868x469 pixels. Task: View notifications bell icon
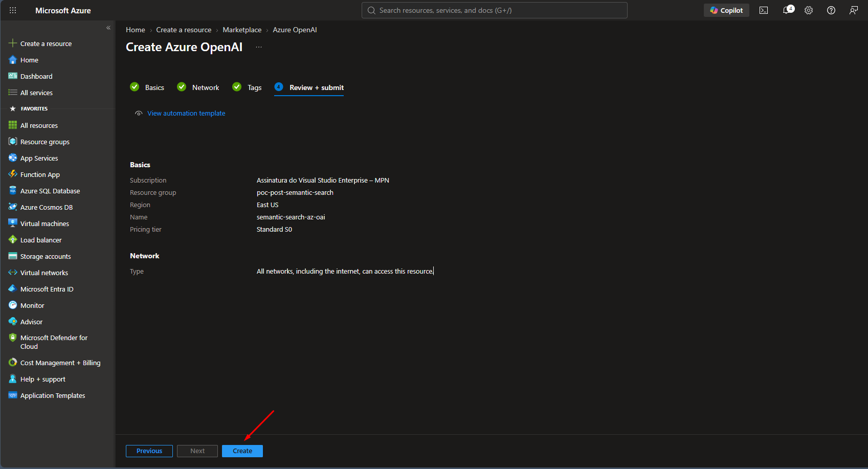pos(788,10)
